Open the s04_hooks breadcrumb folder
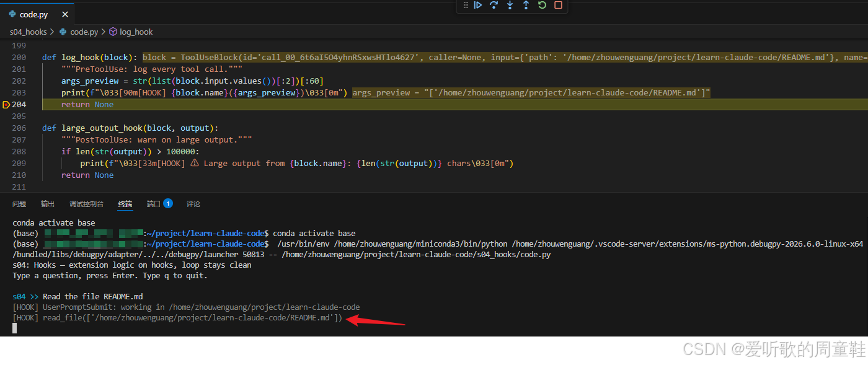This screenshot has height=365, width=868. tap(28, 32)
